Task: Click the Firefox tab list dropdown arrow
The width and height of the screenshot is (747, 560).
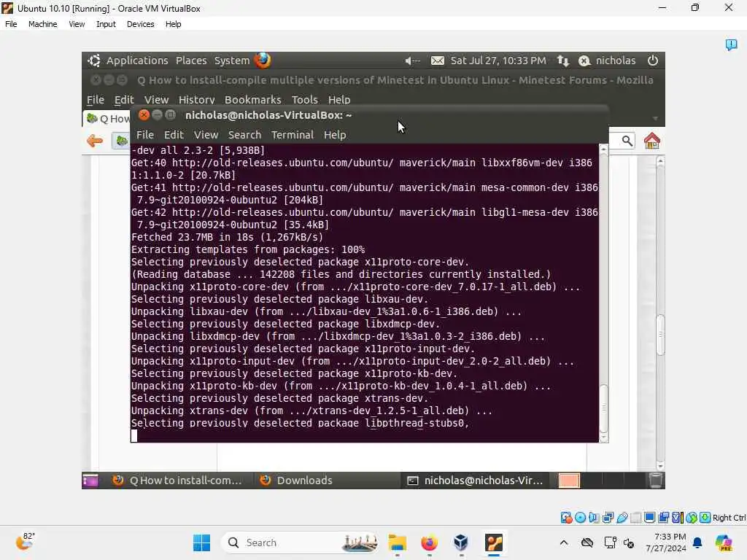Action: (655, 118)
